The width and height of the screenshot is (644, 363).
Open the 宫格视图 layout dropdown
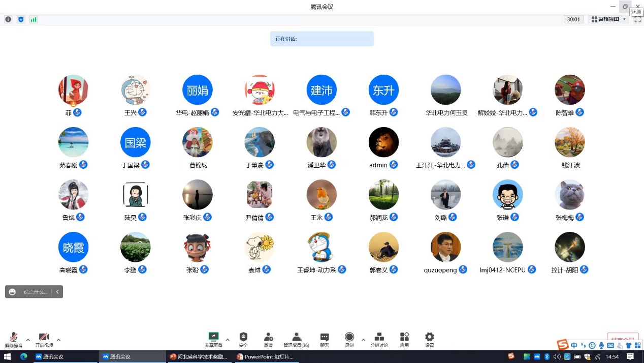pyautogui.click(x=609, y=19)
